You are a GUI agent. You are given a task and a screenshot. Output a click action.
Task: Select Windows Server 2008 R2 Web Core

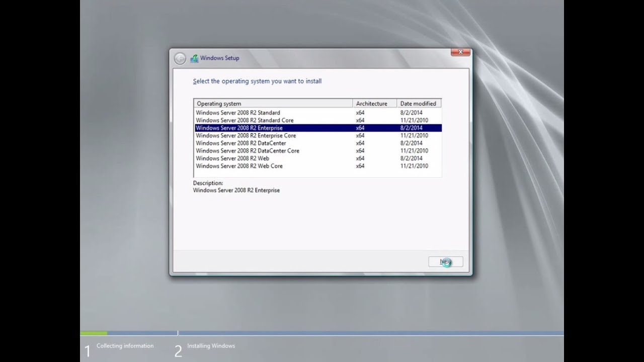click(318, 166)
